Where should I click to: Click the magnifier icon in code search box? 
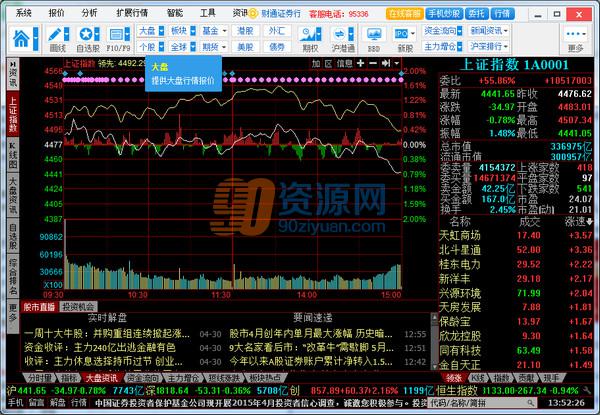(530, 403)
